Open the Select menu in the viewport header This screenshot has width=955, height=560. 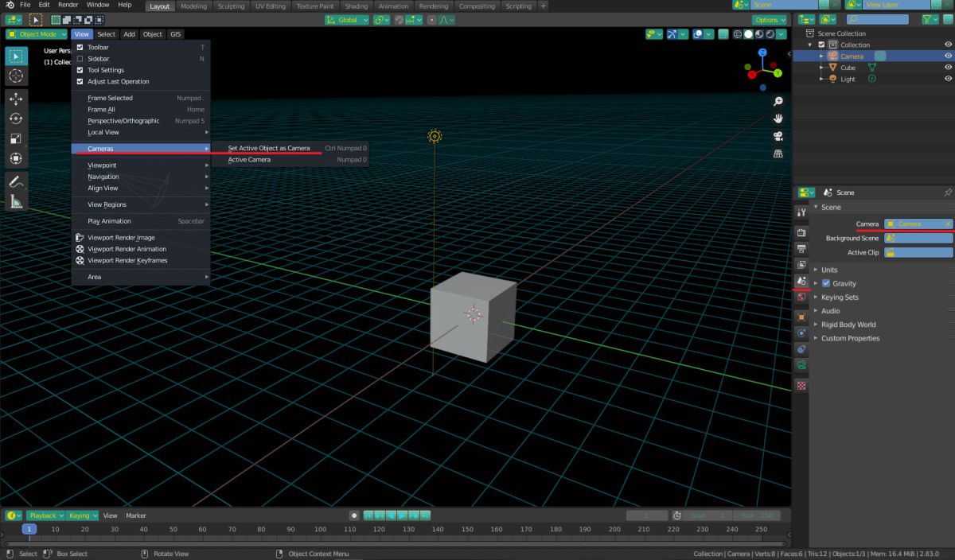coord(107,34)
